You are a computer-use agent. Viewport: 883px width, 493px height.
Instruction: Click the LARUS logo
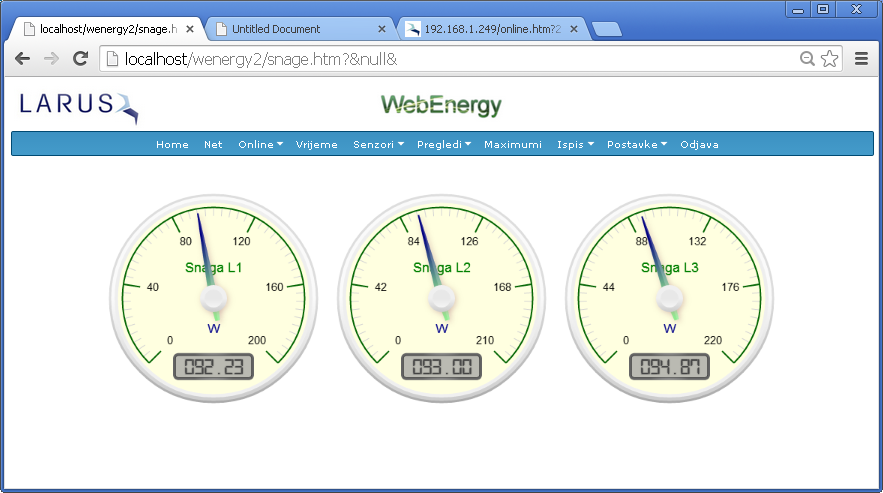coord(78,105)
